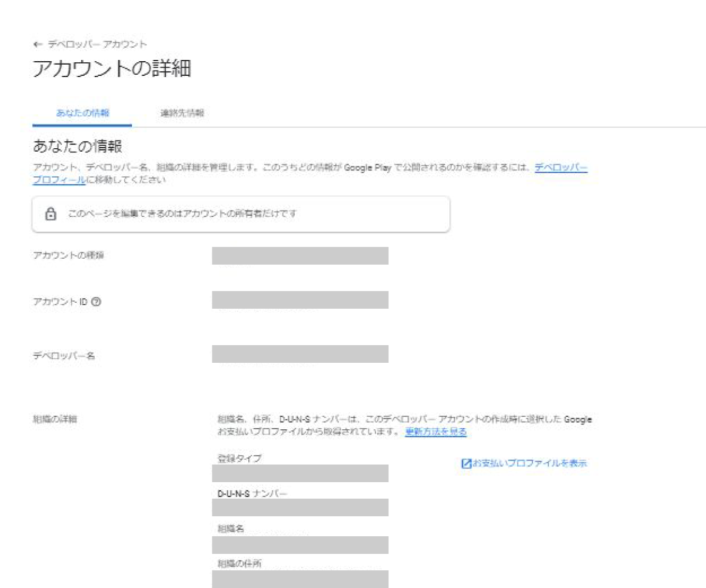The width and height of the screenshot is (706, 588).
Task: Click the gray box under 組織名
Action: (300, 545)
